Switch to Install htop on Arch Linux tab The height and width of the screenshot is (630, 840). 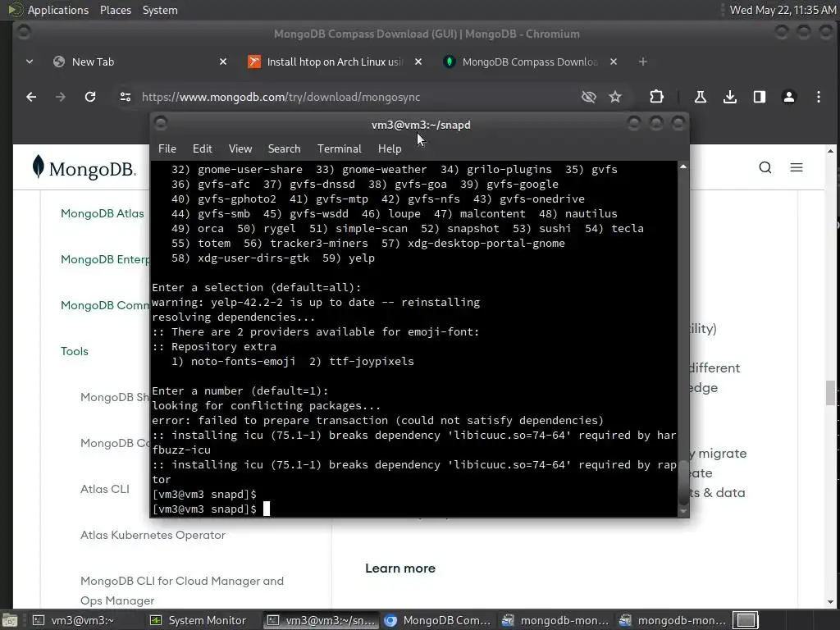335,62
